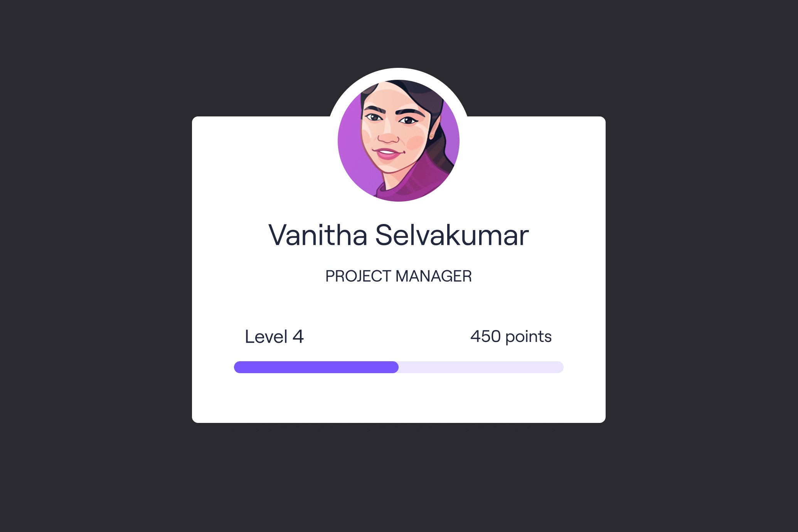The image size is (798, 532).
Task: Click the right end of the progress track
Action: click(560, 367)
